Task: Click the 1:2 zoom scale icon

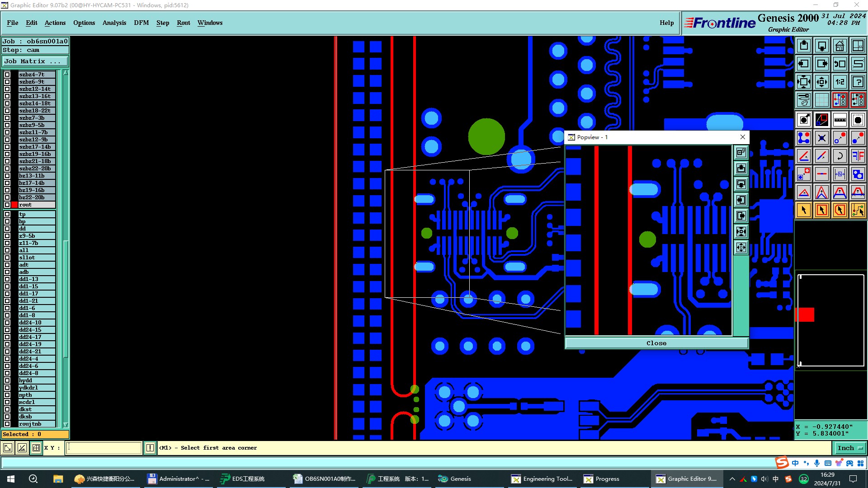Action: pos(840,82)
